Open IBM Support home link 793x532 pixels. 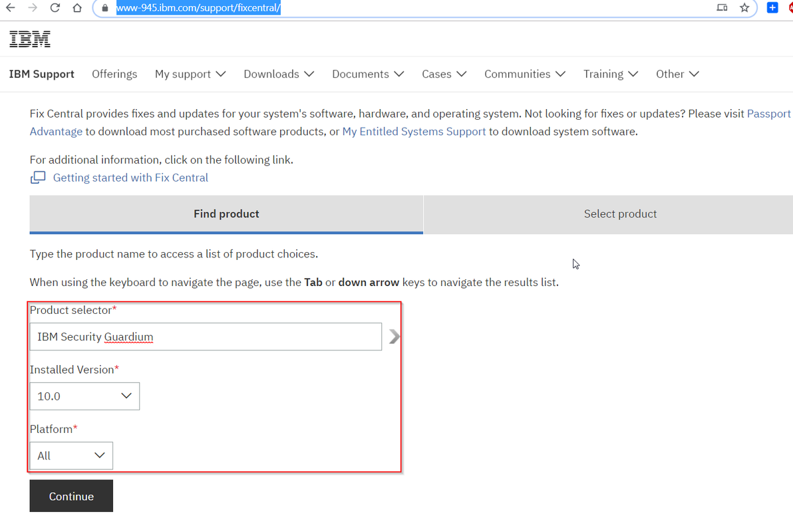pos(41,74)
